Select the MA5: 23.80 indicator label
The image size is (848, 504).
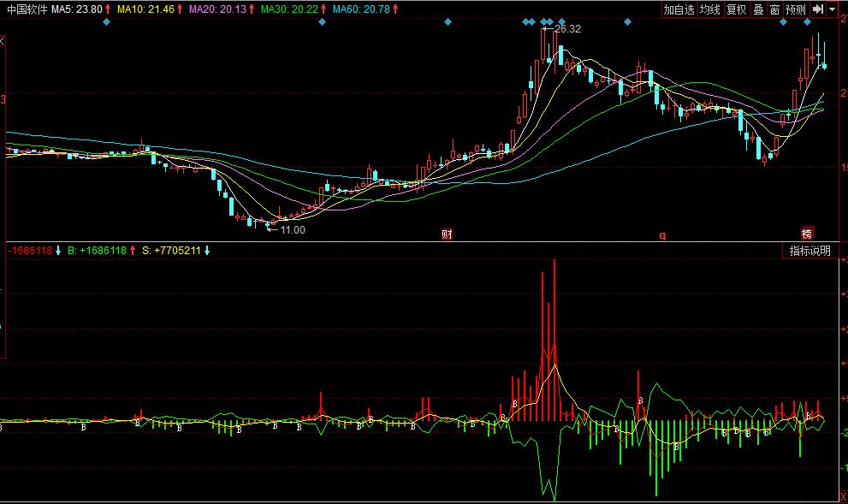pyautogui.click(x=77, y=9)
